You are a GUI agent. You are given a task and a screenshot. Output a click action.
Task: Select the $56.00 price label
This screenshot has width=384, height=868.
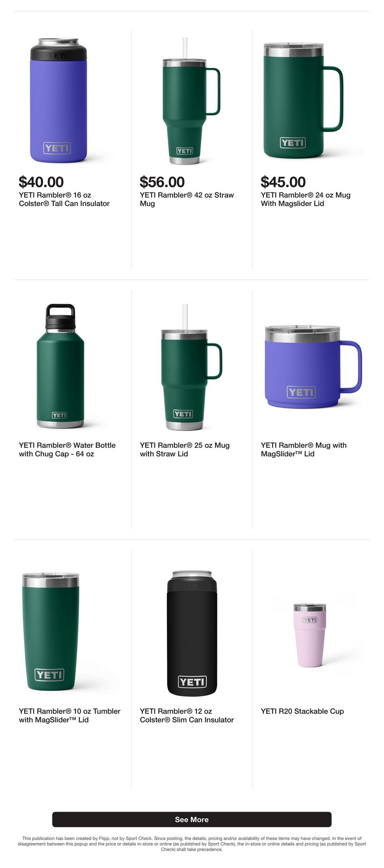(162, 182)
